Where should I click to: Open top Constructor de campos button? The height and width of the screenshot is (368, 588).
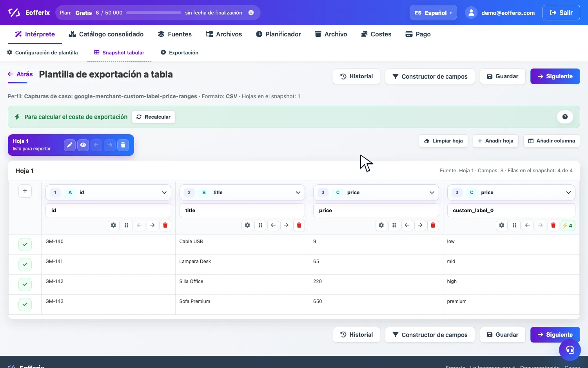pyautogui.click(x=430, y=76)
